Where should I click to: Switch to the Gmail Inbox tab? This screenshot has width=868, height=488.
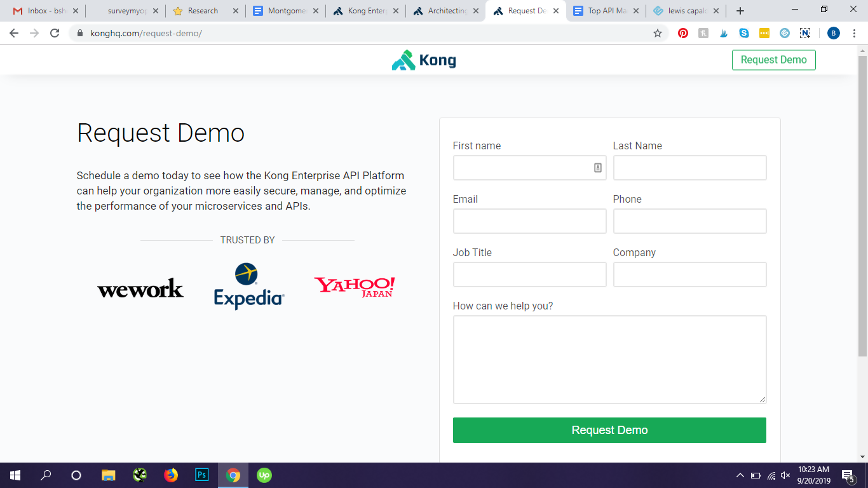pos(44,11)
